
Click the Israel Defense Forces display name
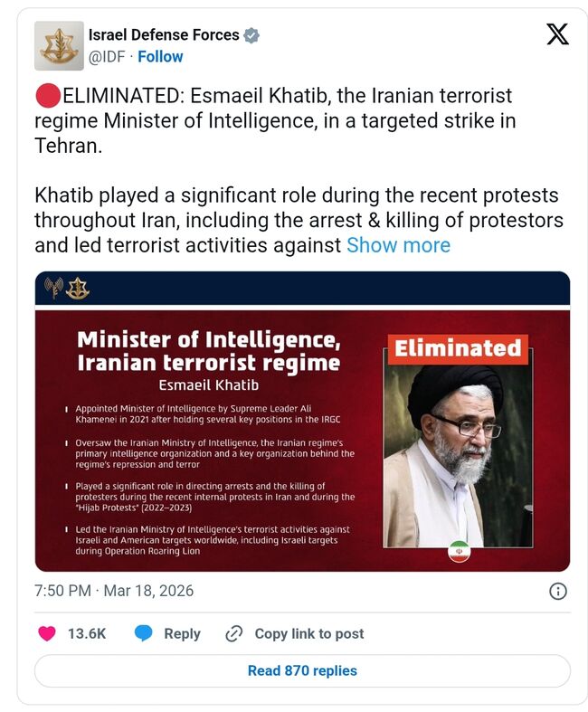pos(164,35)
